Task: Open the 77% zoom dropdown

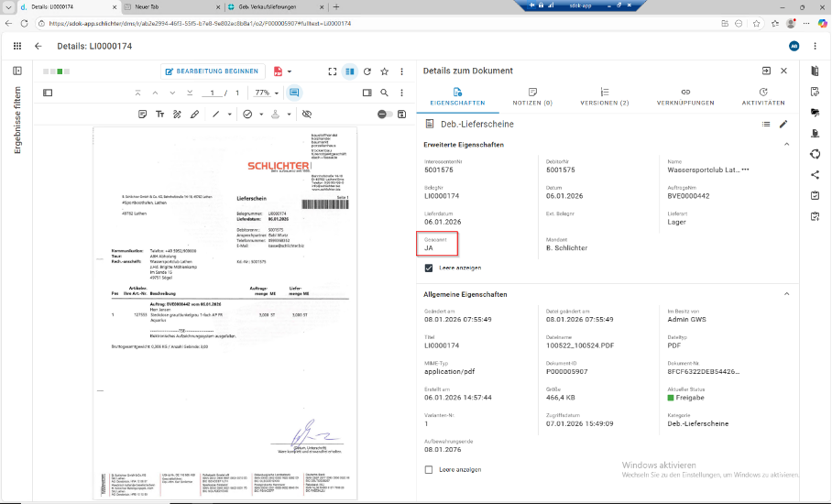Action: (267, 93)
